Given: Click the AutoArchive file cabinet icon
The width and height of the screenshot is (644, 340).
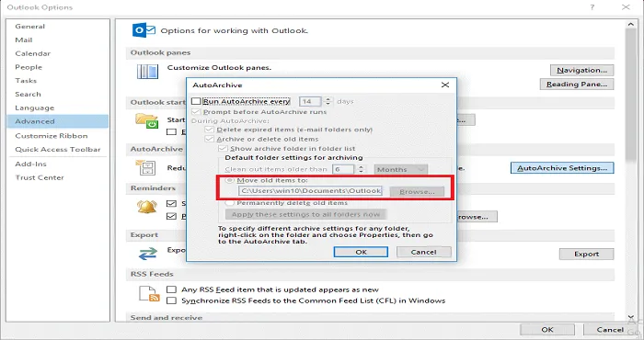Looking at the screenshot, I should click(x=146, y=168).
